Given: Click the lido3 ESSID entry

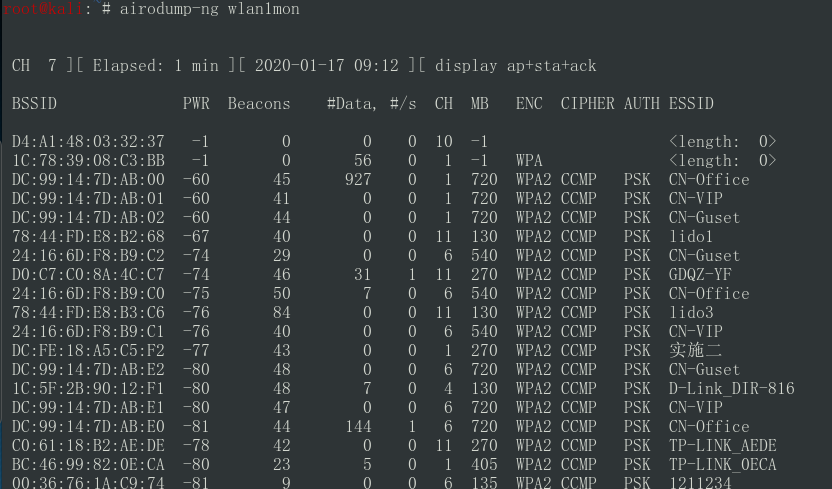Looking at the screenshot, I should point(691,312).
